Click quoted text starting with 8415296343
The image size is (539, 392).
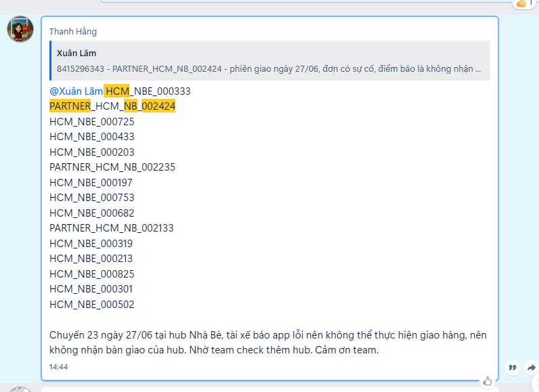pos(269,68)
